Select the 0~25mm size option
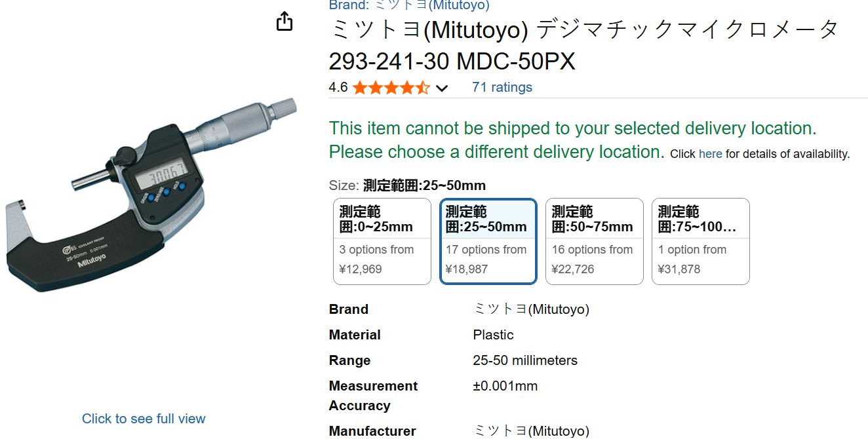The width and height of the screenshot is (868, 439). [x=382, y=241]
